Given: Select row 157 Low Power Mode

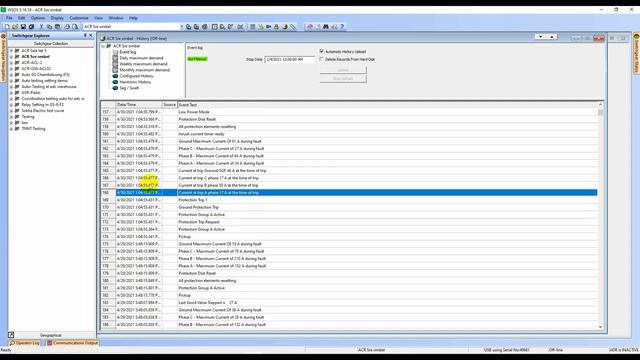Looking at the screenshot, I should pos(349,112).
